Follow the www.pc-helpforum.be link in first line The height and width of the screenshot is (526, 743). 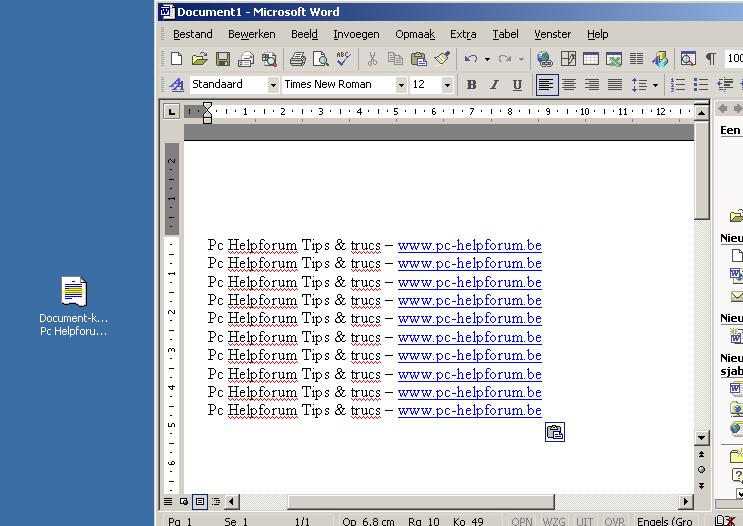pos(470,245)
